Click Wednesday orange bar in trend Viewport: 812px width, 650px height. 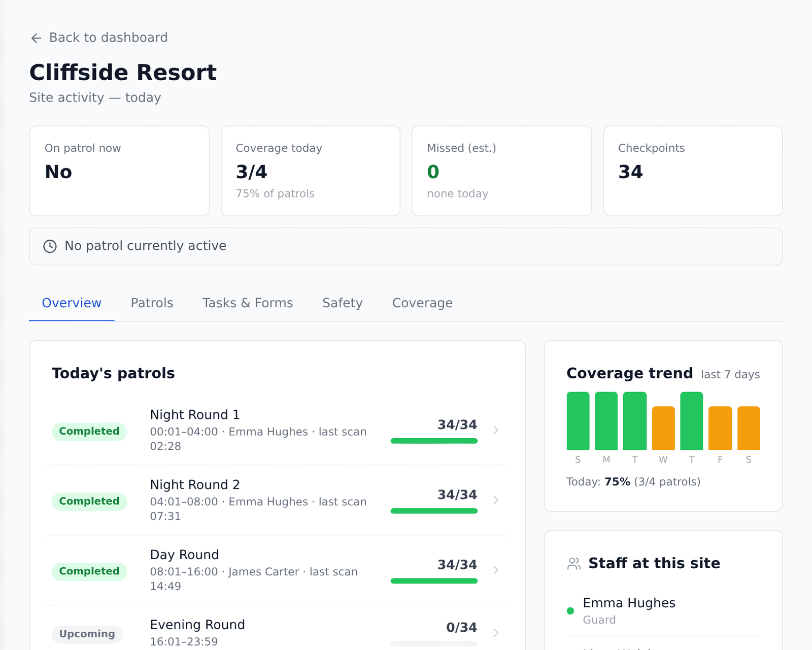[663, 428]
